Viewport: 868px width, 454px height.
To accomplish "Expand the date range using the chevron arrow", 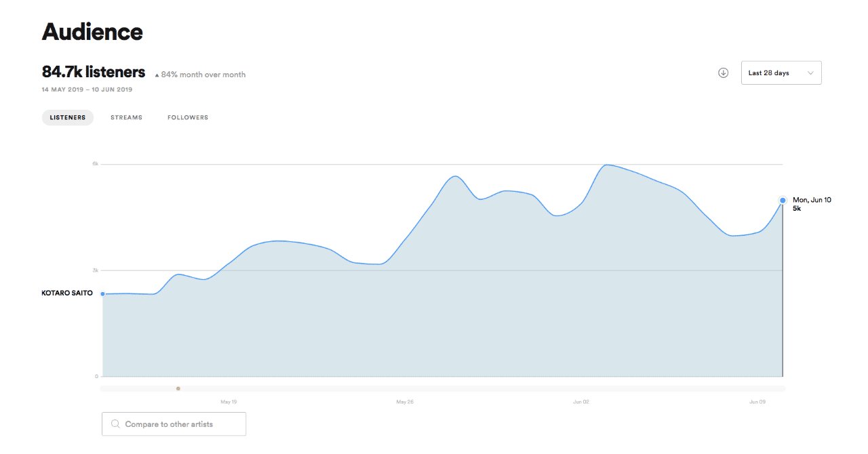I will point(810,73).
